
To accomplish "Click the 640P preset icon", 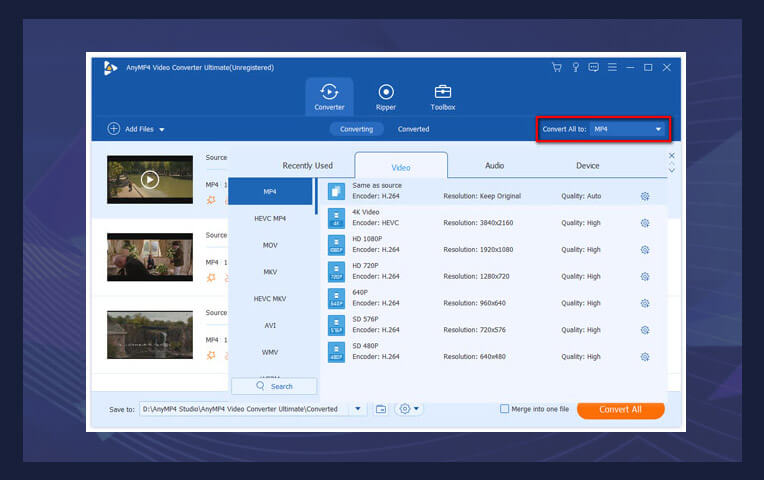I will [x=336, y=298].
